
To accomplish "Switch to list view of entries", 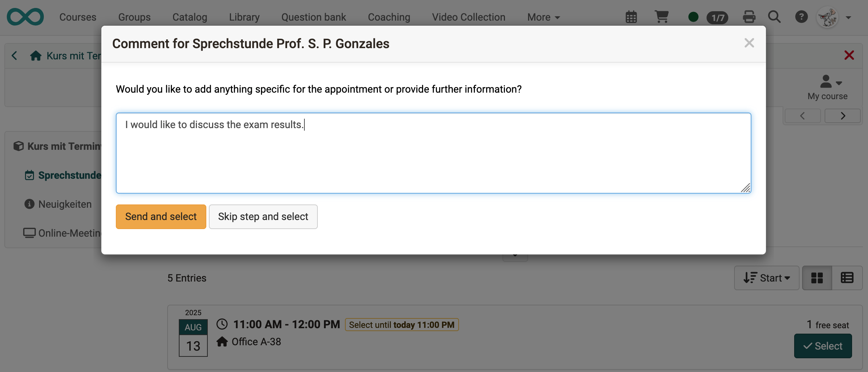I will pos(847,278).
